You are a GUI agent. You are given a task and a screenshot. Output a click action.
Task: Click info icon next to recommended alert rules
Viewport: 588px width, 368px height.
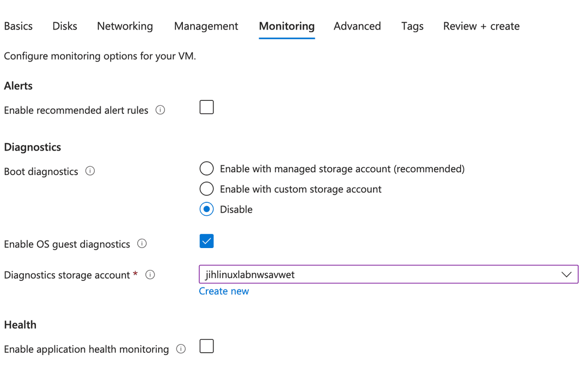point(160,110)
